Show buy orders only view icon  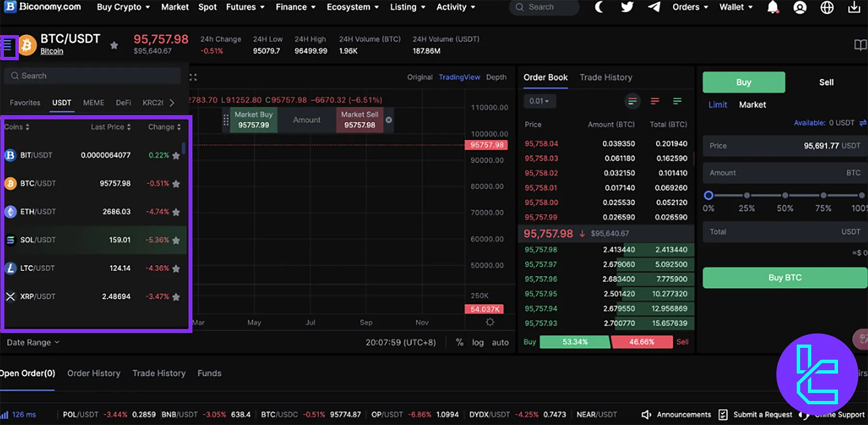click(677, 101)
